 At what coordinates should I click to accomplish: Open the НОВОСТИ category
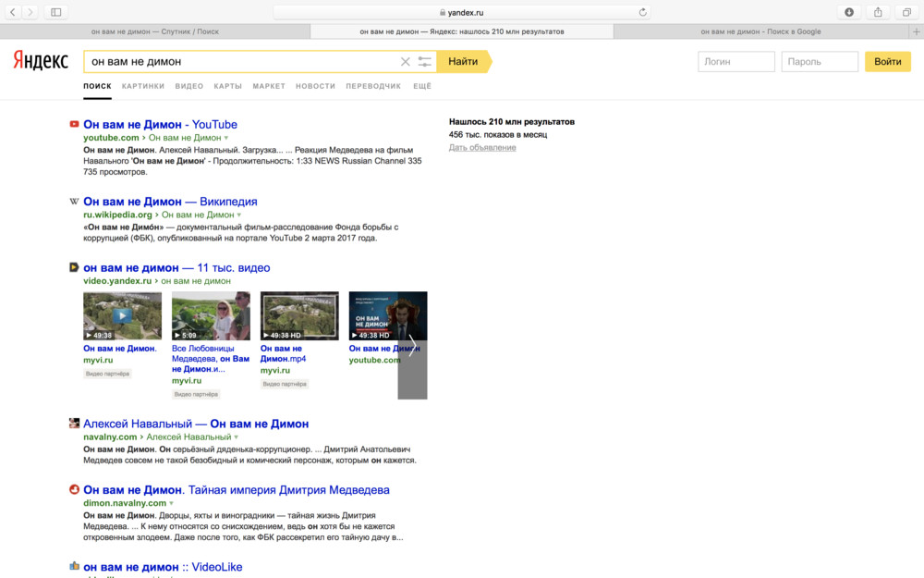(x=315, y=86)
